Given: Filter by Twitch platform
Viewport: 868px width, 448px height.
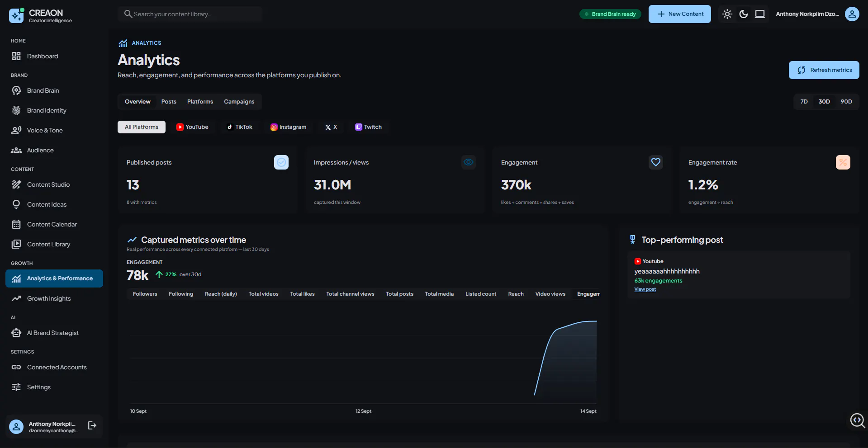Looking at the screenshot, I should click(368, 127).
